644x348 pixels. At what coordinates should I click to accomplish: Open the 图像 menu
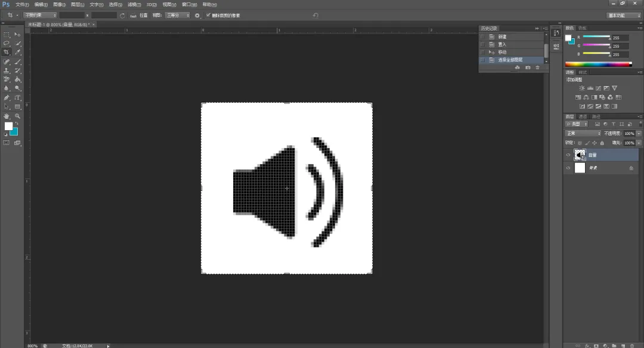pyautogui.click(x=60, y=5)
